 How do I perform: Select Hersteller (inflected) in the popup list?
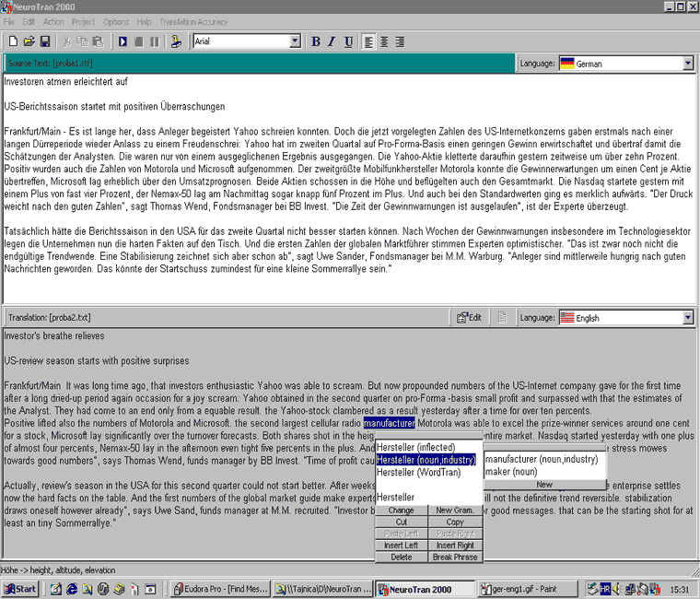(415, 447)
